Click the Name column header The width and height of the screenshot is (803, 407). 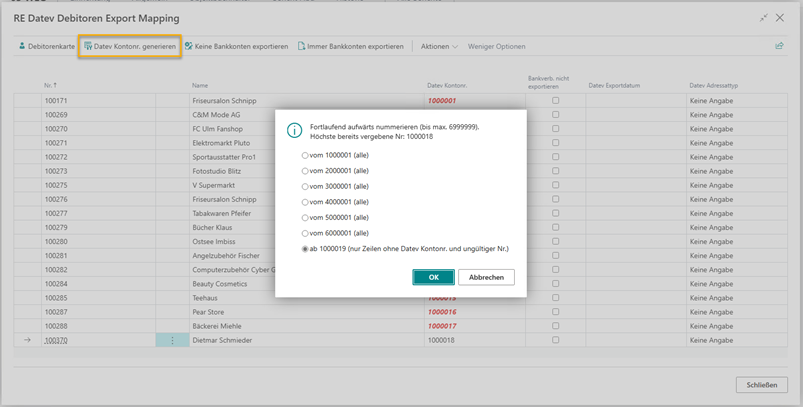click(200, 86)
